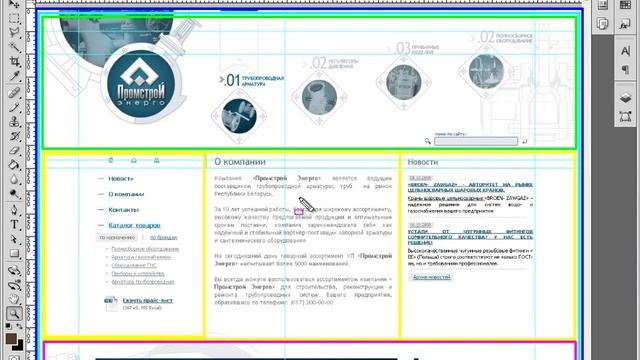Select the Zoom tool
The height and width of the screenshot is (360, 640).
coord(14,313)
